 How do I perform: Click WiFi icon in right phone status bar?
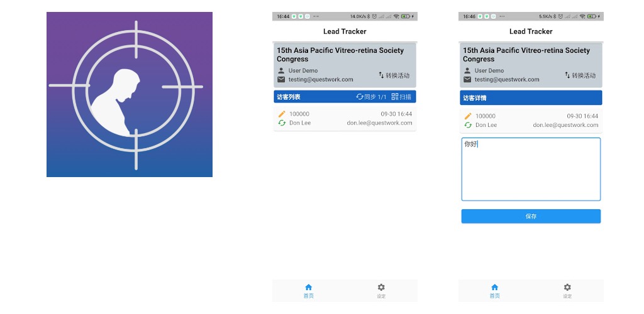(x=582, y=16)
